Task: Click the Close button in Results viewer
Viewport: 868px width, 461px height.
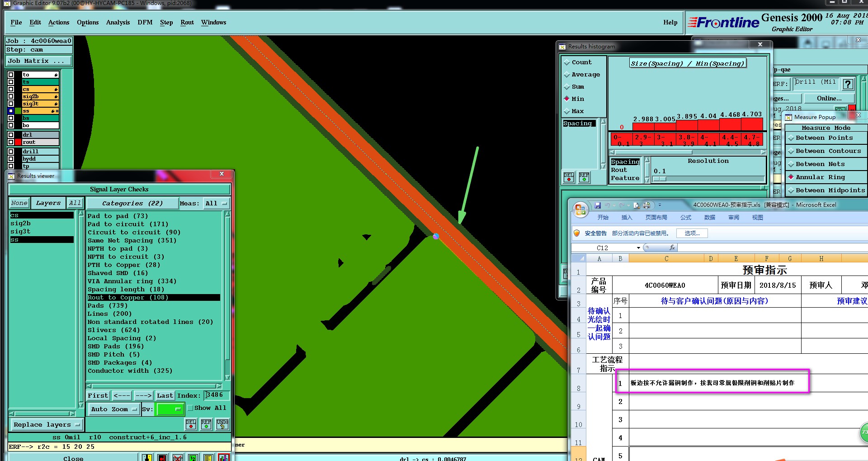Action: coord(73,458)
